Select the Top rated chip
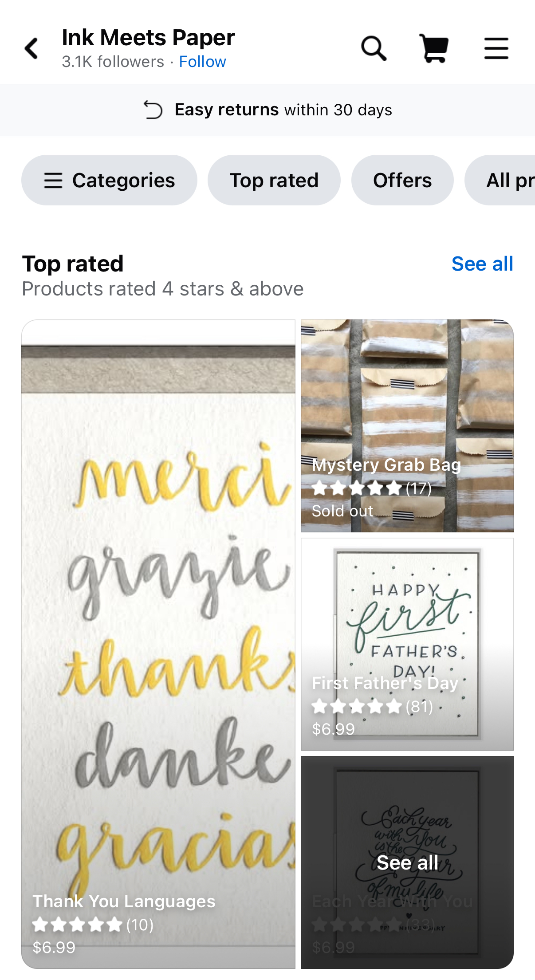Screen dimensions: 535x980 click(x=274, y=180)
